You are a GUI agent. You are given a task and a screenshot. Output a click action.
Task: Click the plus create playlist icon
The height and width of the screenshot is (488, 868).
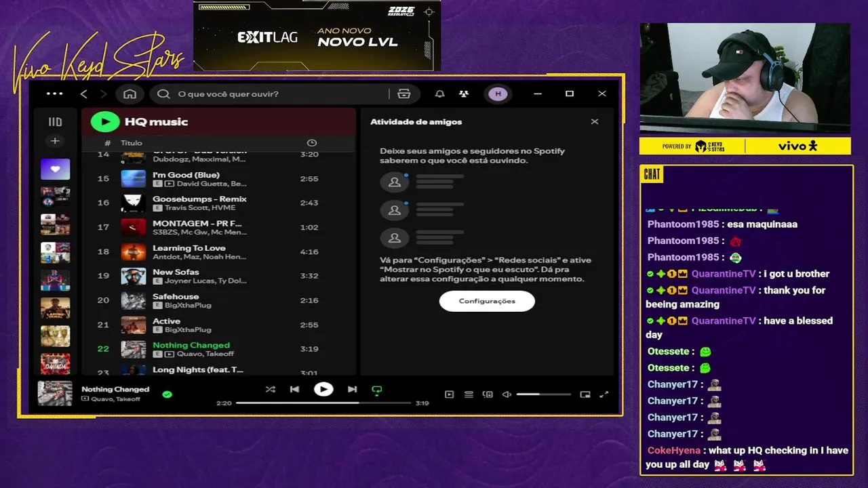click(55, 141)
